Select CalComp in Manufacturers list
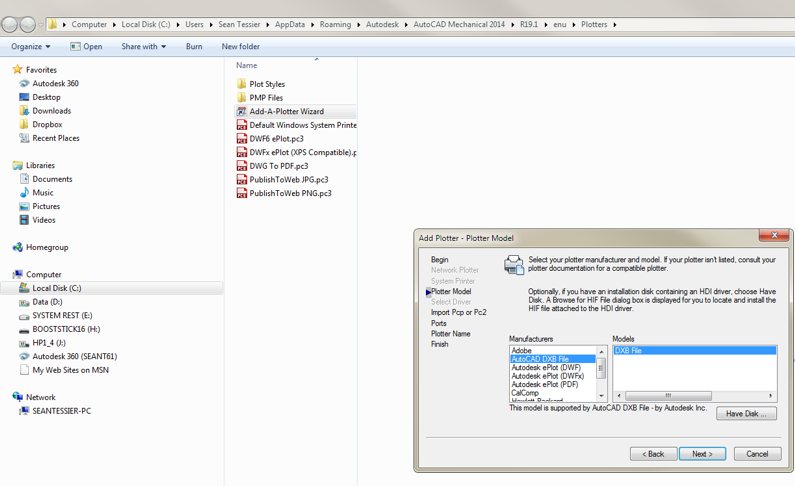The height and width of the screenshot is (486, 795). [525, 393]
